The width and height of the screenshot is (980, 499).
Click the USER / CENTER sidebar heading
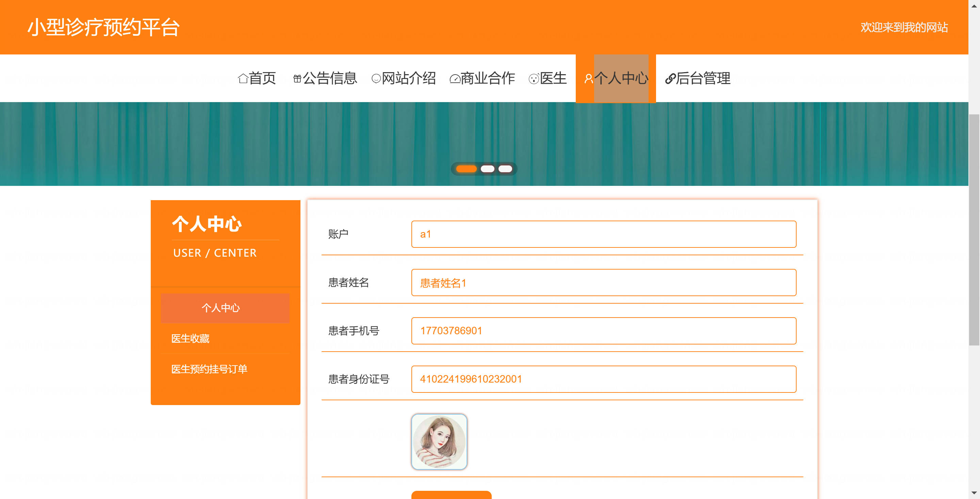(x=215, y=253)
